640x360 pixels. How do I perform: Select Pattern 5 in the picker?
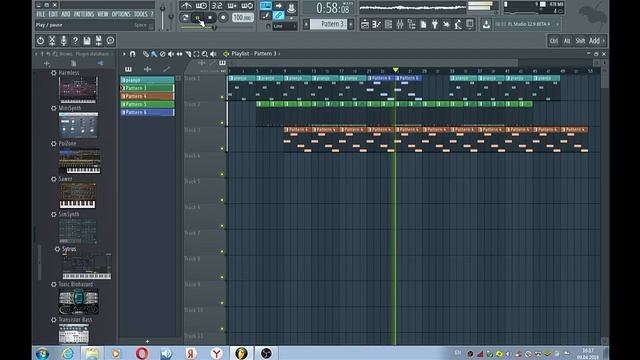coord(147,104)
